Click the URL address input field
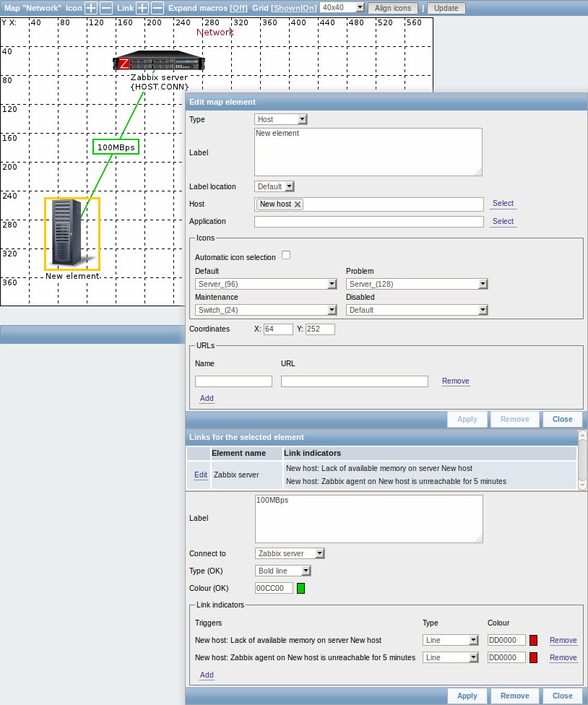Screen dimensions: 588x705 click(355, 381)
